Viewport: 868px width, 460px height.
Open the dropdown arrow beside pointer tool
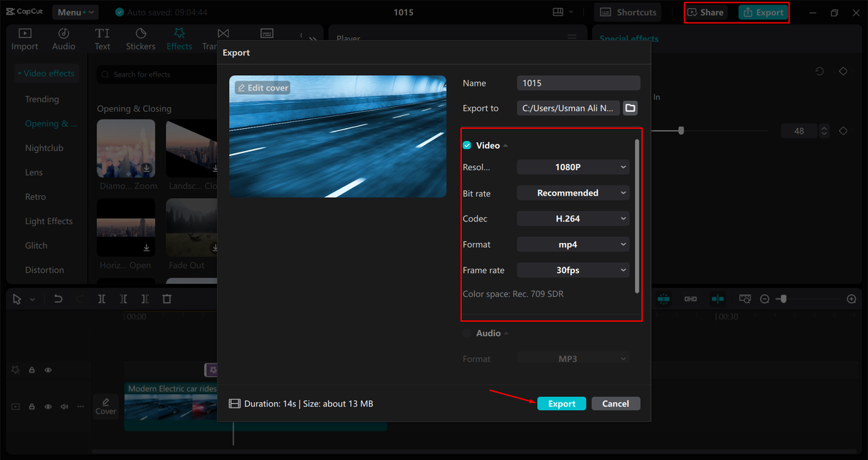[x=33, y=299]
